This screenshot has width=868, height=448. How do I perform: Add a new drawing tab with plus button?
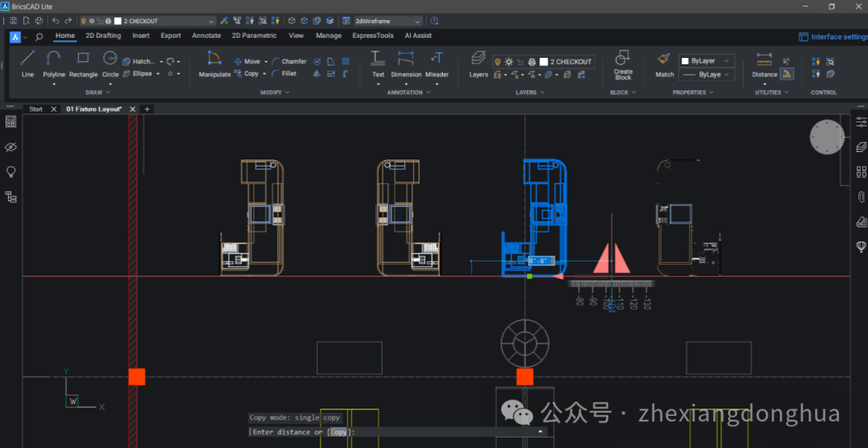147,109
